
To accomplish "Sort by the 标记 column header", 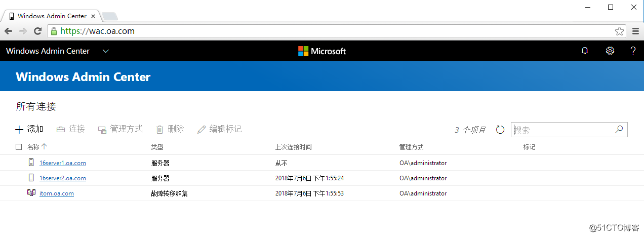I will (529, 147).
